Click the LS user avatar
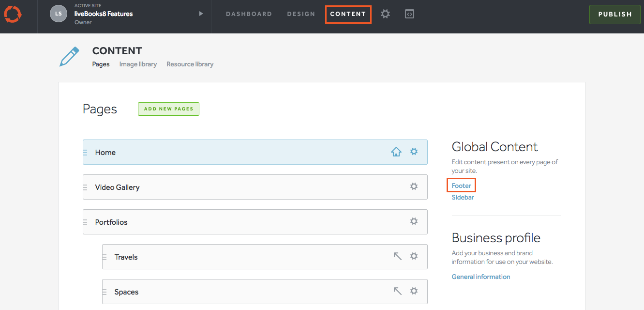 coord(58,14)
